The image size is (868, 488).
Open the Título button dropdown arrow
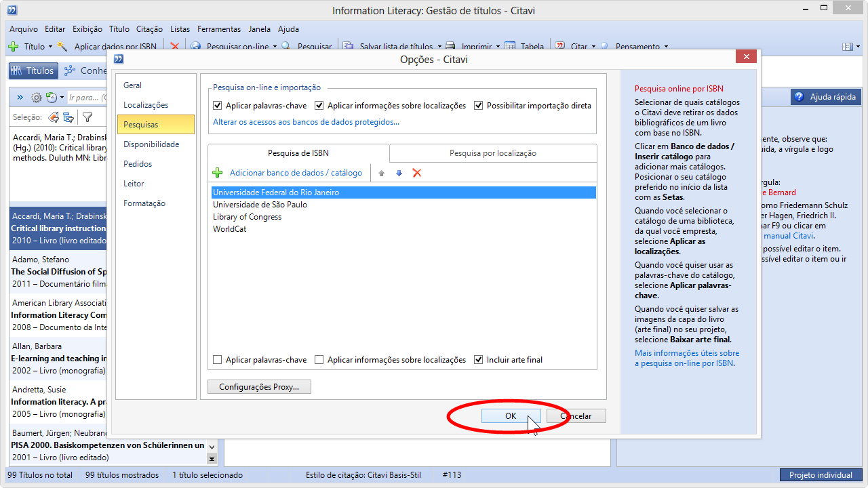(x=50, y=47)
